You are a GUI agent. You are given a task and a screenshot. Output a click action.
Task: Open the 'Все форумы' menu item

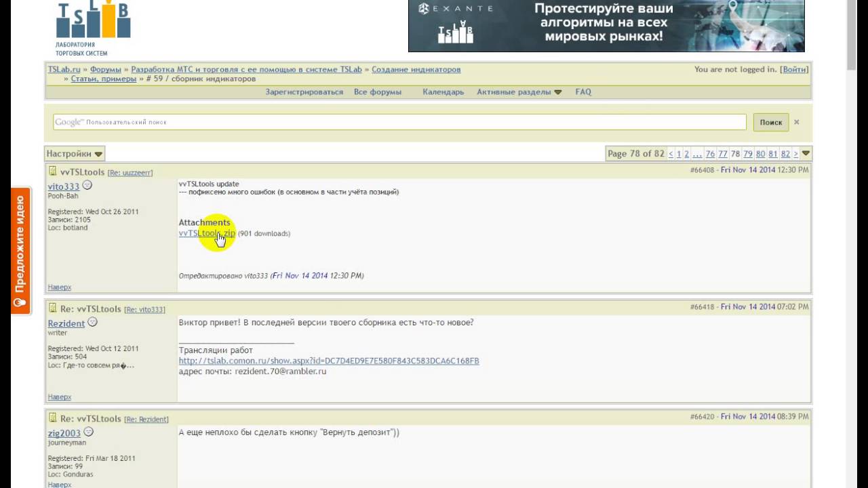pyautogui.click(x=378, y=91)
